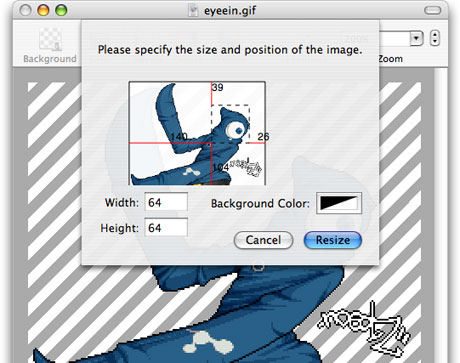Toggle toolbar with the pill button

[x=432, y=10]
